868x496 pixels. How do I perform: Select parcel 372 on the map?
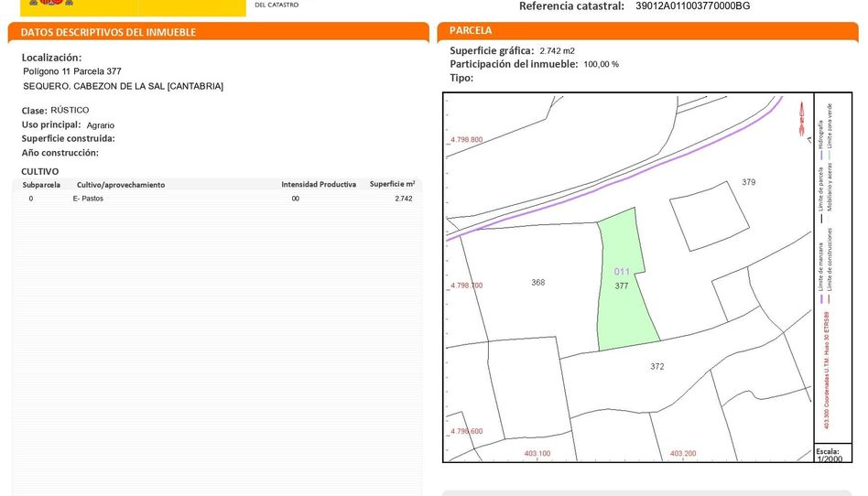click(x=656, y=367)
